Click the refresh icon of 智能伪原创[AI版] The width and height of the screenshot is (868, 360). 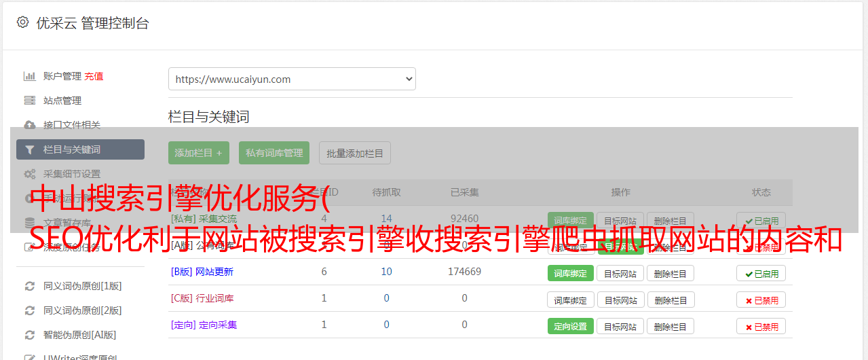[x=29, y=335]
